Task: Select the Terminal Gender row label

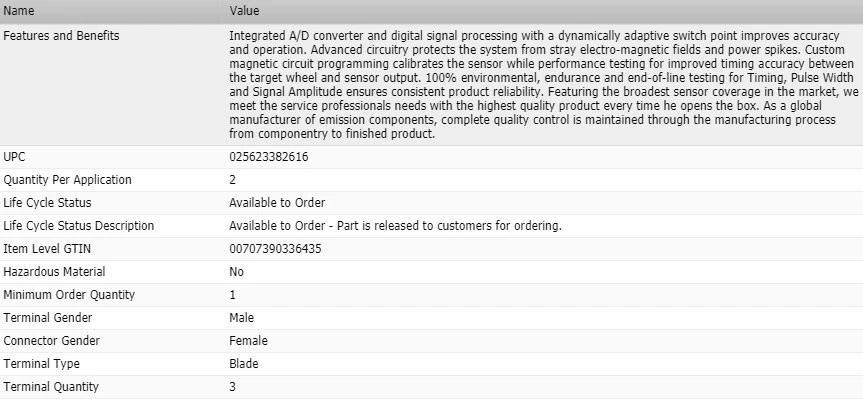Action: pos(48,318)
